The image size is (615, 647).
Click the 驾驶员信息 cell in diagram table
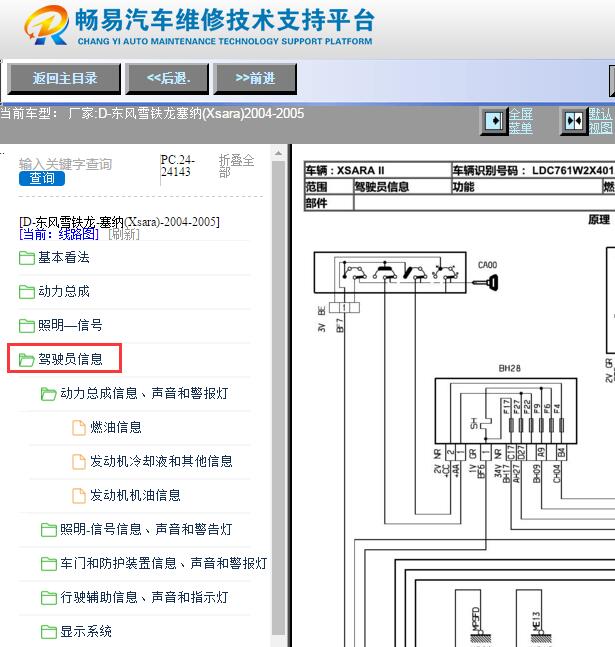[402, 187]
